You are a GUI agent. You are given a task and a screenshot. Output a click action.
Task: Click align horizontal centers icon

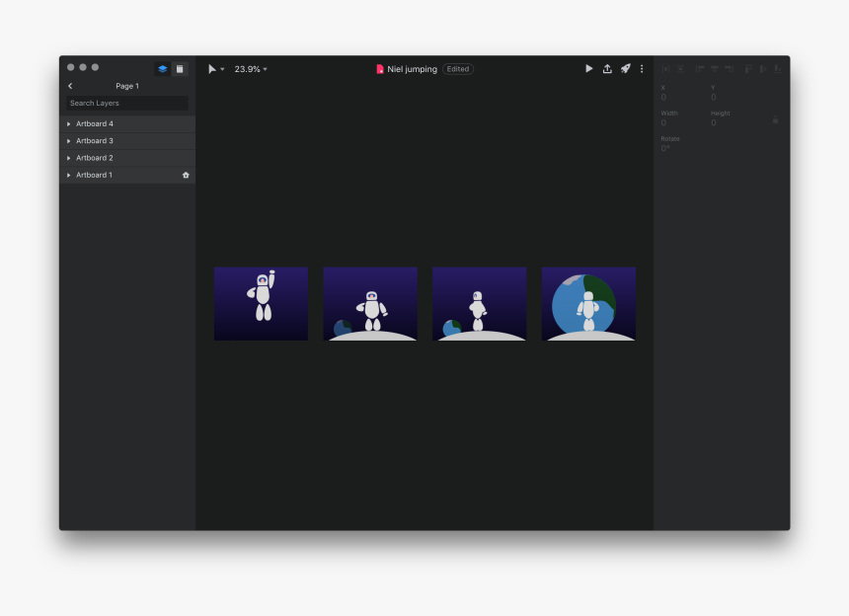pyautogui.click(x=715, y=69)
